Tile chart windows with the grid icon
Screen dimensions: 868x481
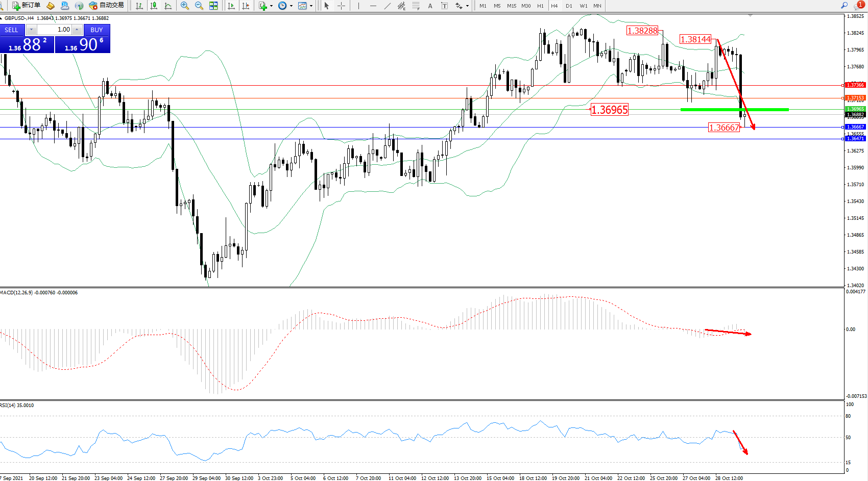click(x=213, y=6)
